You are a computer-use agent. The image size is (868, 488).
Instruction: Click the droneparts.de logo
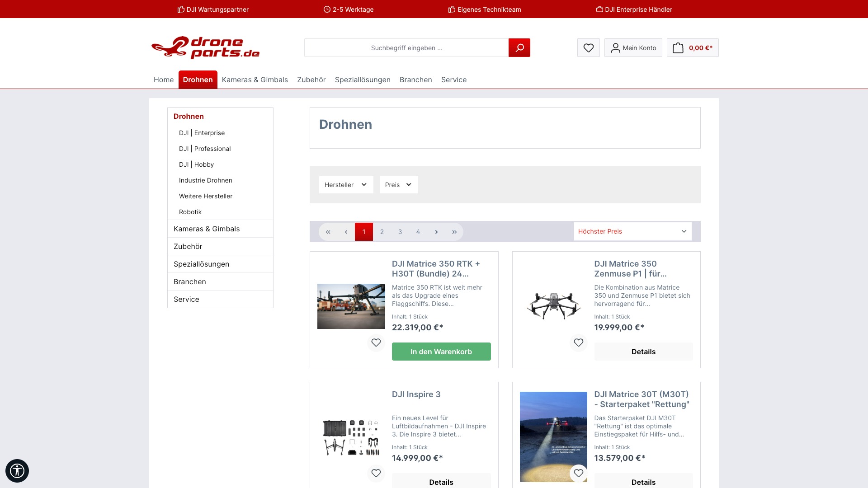205,47
